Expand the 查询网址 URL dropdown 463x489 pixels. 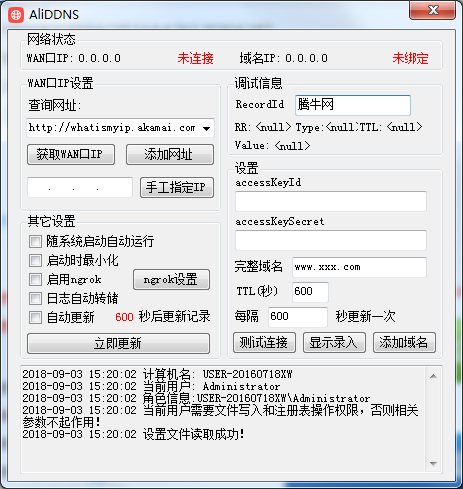(207, 128)
